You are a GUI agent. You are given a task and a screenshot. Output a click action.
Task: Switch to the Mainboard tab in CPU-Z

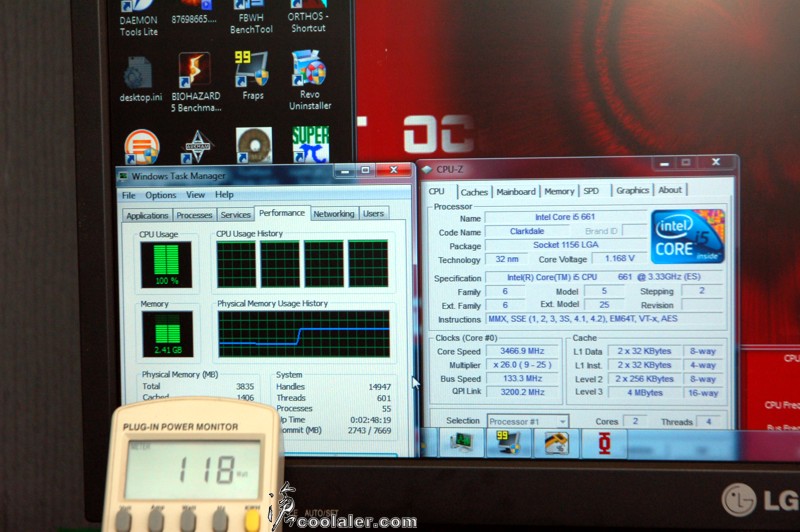(x=516, y=191)
